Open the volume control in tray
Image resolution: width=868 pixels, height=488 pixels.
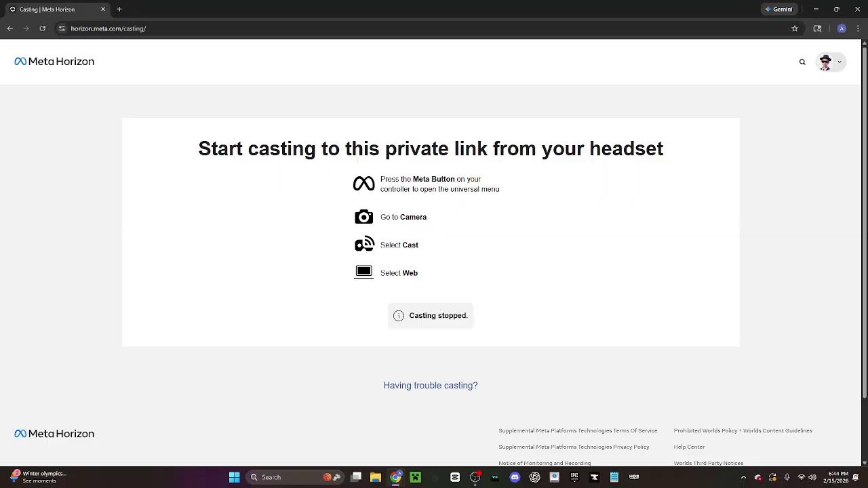point(812,477)
